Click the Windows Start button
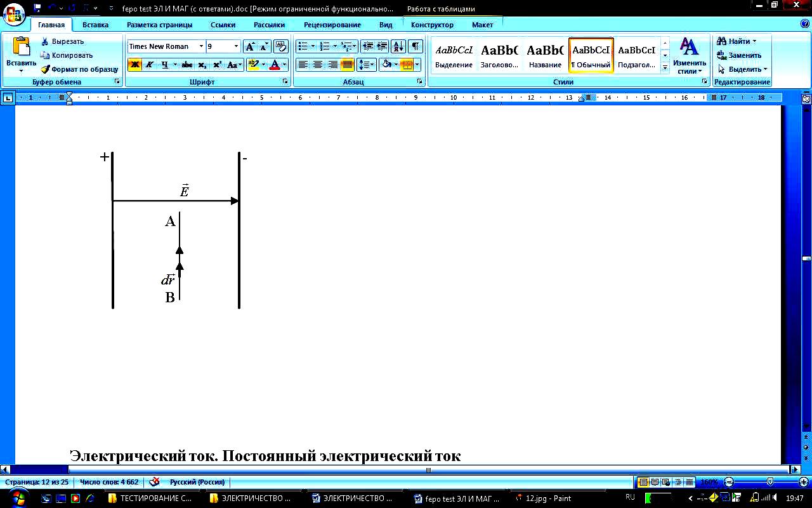Image resolution: width=812 pixels, height=508 pixels. click(17, 498)
